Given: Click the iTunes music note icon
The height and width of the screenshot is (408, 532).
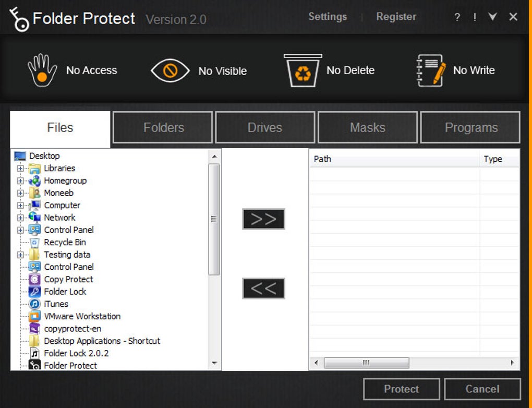Looking at the screenshot, I should coord(34,304).
